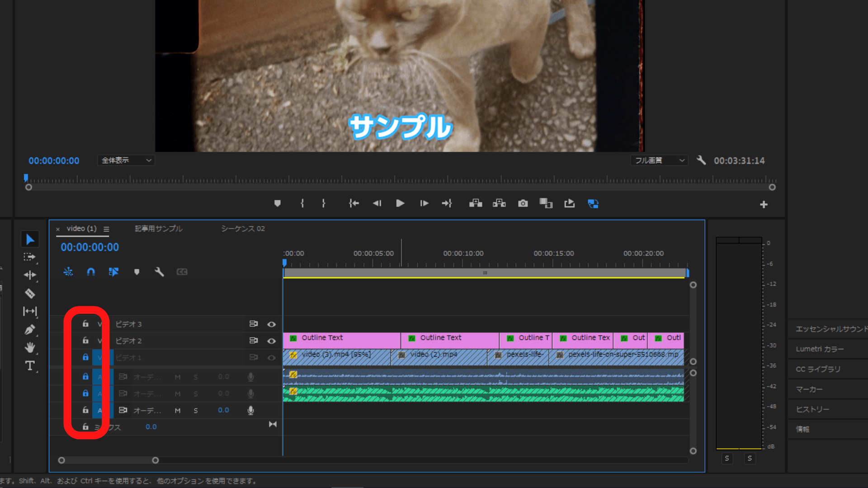Select the Pen tool
Image resolution: width=868 pixels, height=488 pixels.
pyautogui.click(x=30, y=330)
